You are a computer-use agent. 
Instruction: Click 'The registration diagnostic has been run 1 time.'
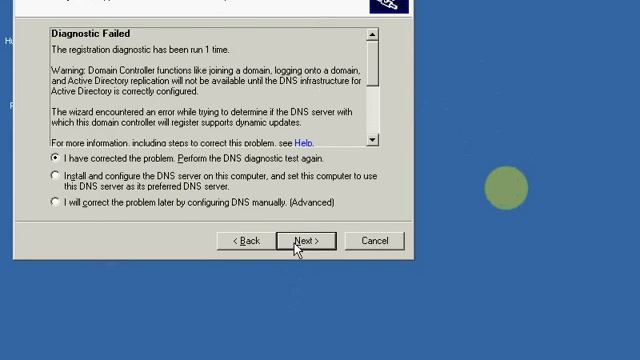(x=140, y=50)
